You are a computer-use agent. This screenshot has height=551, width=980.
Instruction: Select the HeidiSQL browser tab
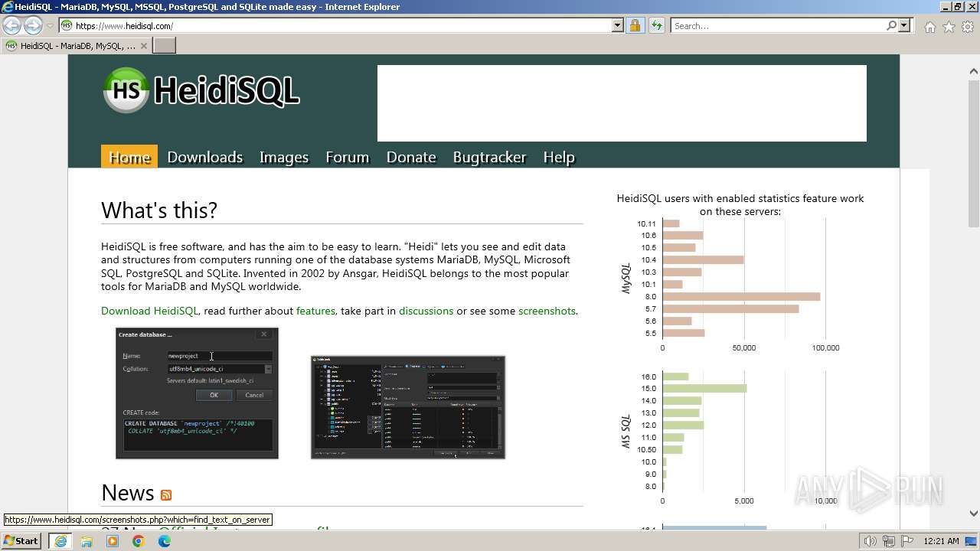tap(77, 46)
